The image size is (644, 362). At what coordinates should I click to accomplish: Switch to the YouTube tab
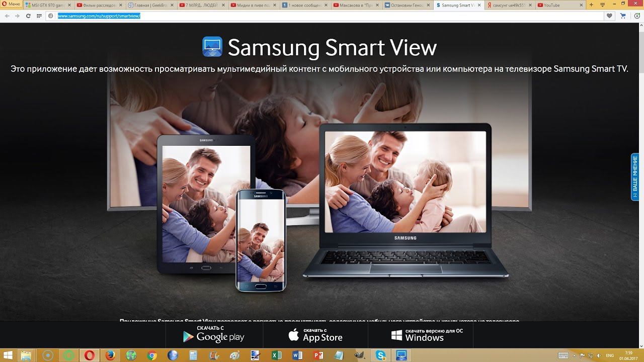tap(561, 5)
